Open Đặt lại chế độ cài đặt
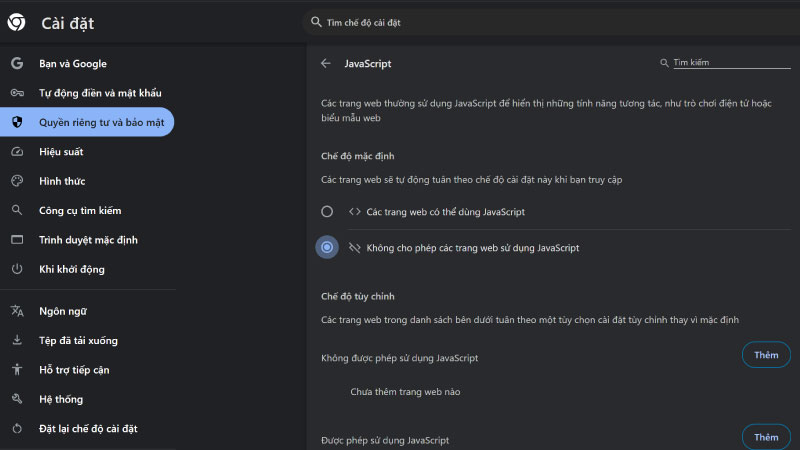Screen dimensions: 800x450 [x=87, y=428]
